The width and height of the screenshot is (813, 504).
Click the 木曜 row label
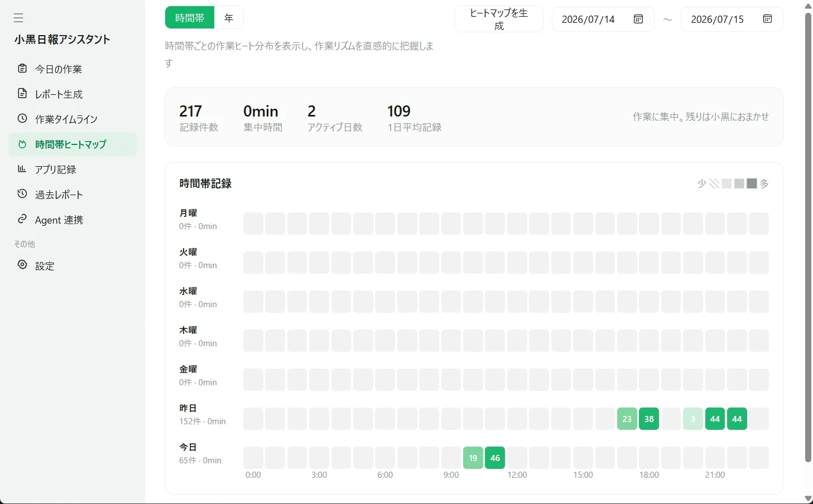pyautogui.click(x=188, y=330)
